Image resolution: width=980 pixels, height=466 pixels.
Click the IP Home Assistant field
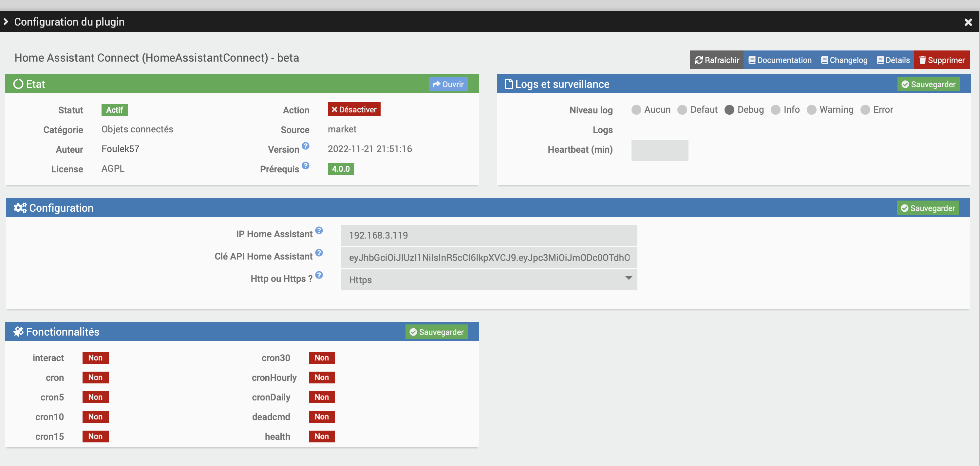(489, 235)
